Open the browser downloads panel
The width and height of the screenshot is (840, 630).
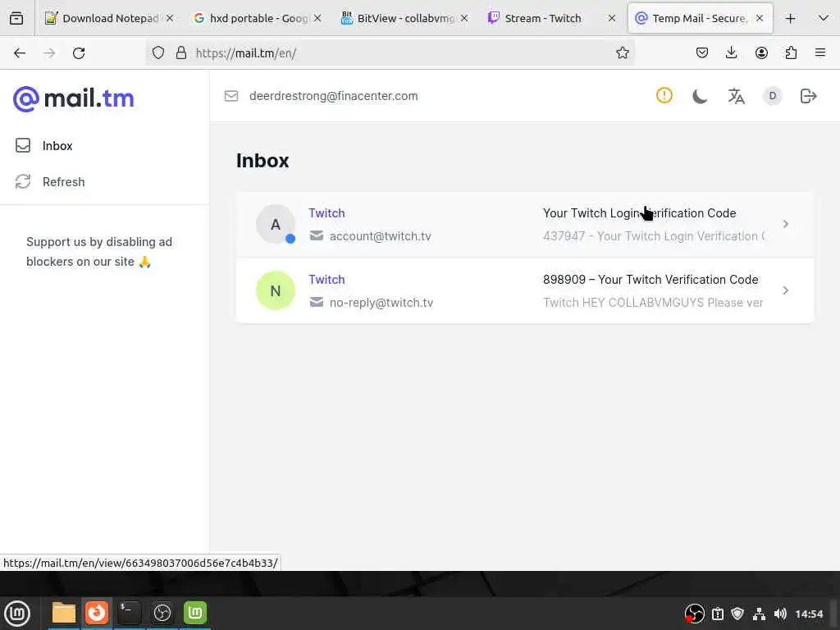point(731,52)
